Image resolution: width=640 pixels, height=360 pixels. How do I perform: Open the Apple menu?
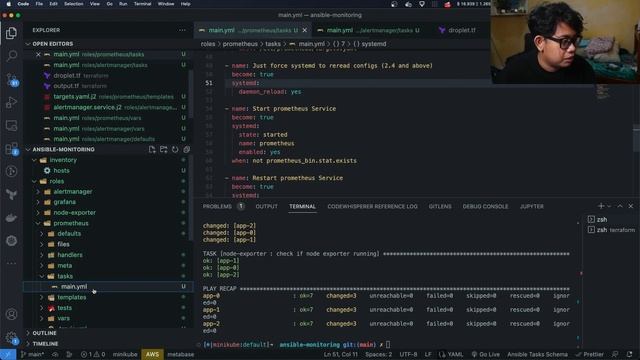click(x=8, y=4)
